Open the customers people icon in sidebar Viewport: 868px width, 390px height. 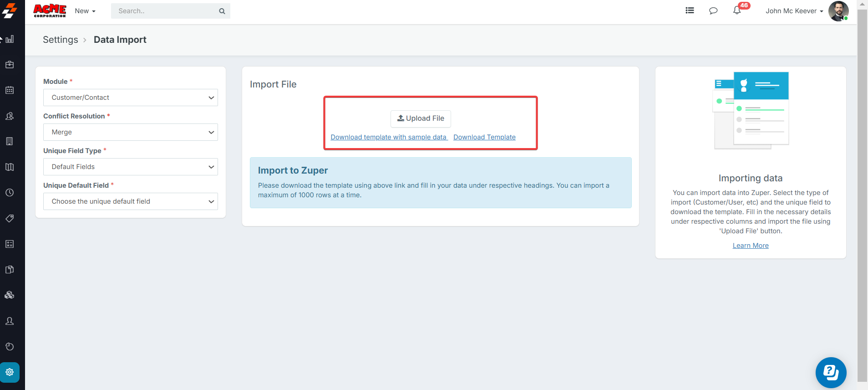(x=10, y=116)
